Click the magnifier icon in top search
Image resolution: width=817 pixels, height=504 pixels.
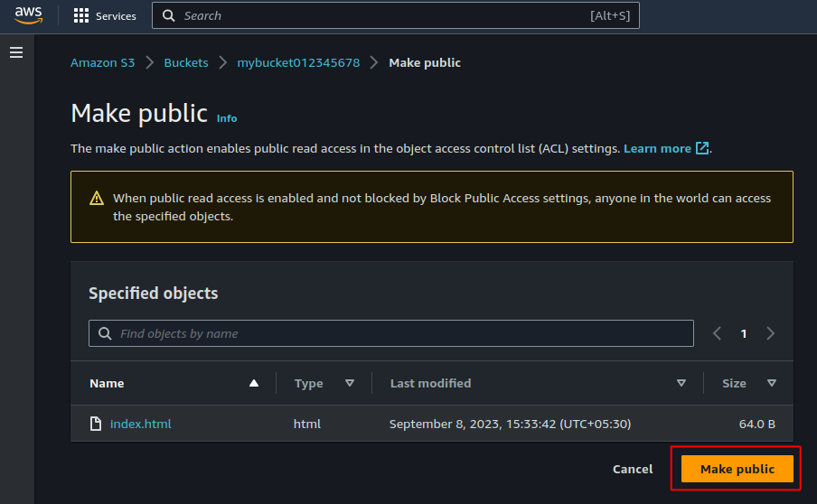coord(168,15)
